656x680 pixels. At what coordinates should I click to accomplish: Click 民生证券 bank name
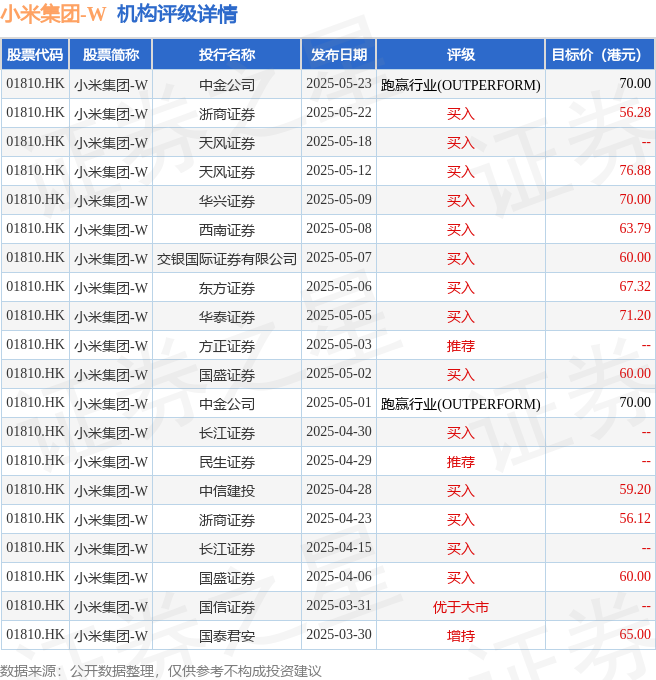tap(227, 462)
